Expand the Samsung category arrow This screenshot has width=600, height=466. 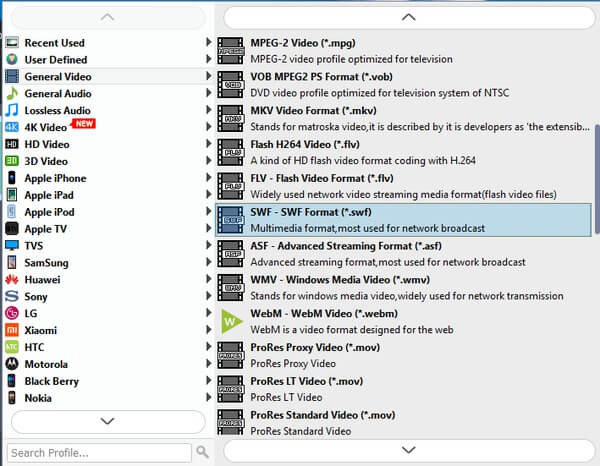coord(209,262)
